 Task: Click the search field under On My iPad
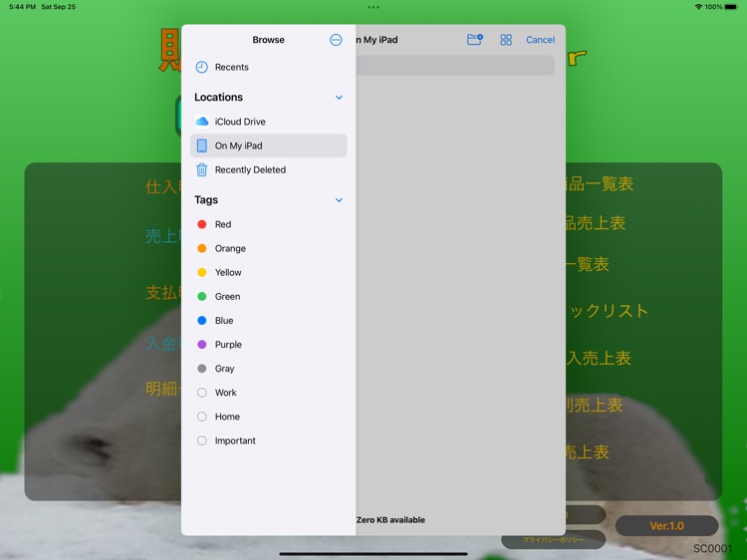click(x=455, y=66)
